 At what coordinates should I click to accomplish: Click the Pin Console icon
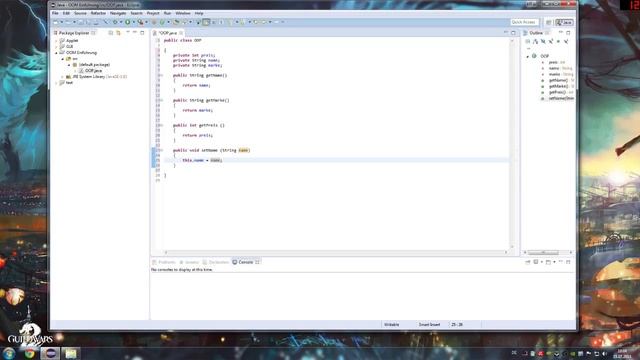528,262
